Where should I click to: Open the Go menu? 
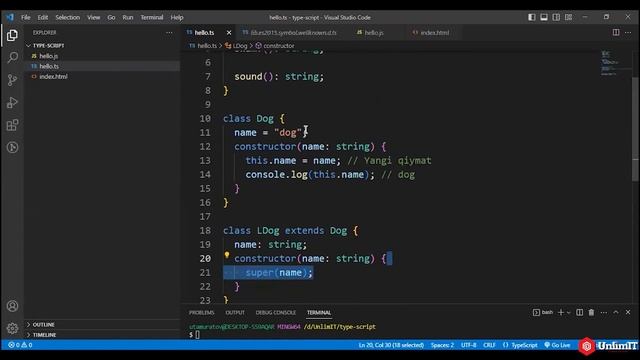click(111, 17)
